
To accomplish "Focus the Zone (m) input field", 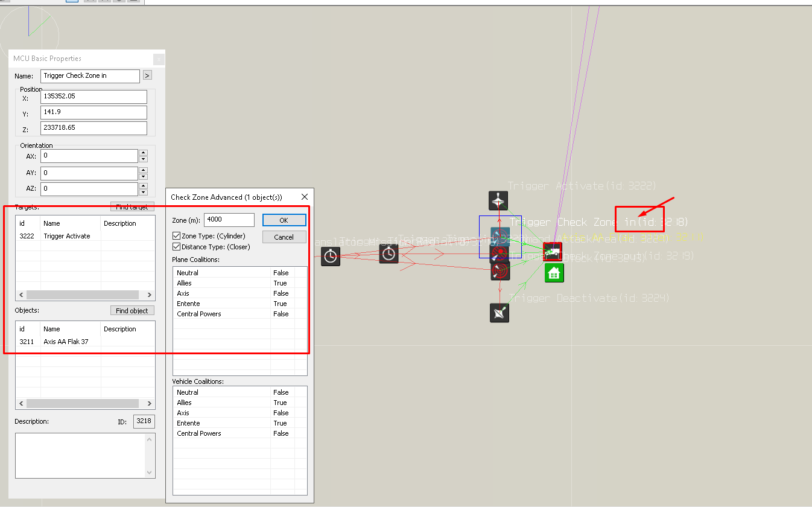I will [229, 220].
